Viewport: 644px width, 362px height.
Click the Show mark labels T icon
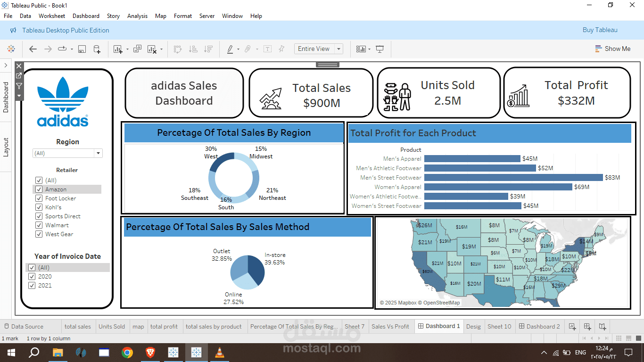click(267, 49)
